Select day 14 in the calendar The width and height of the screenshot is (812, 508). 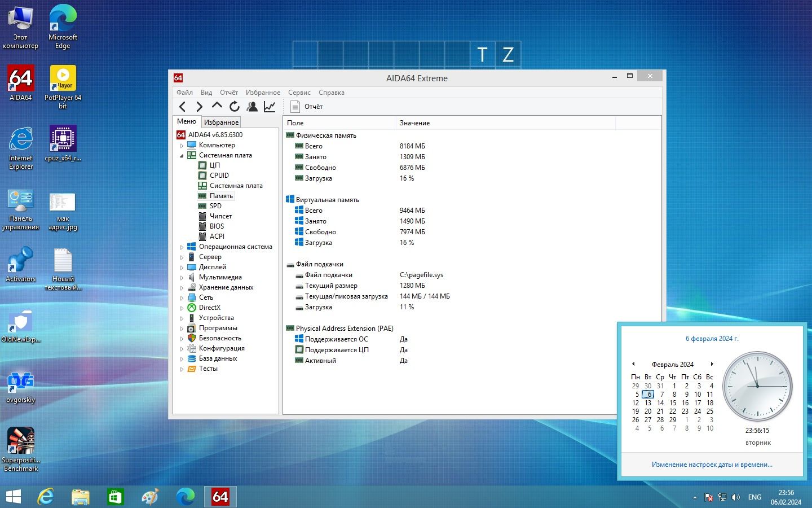[x=660, y=403]
